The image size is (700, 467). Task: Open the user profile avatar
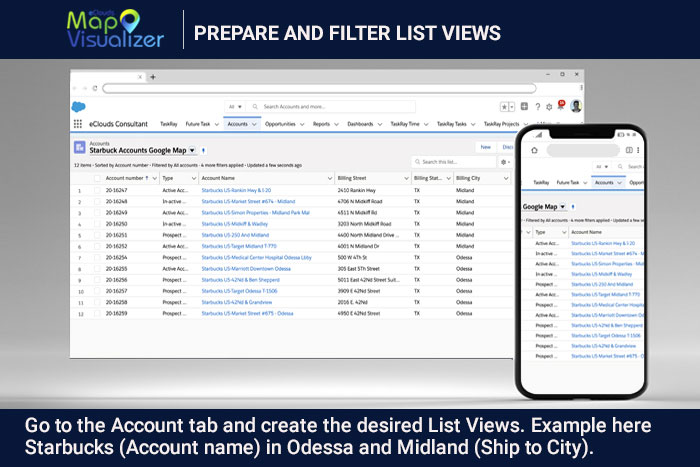point(576,106)
